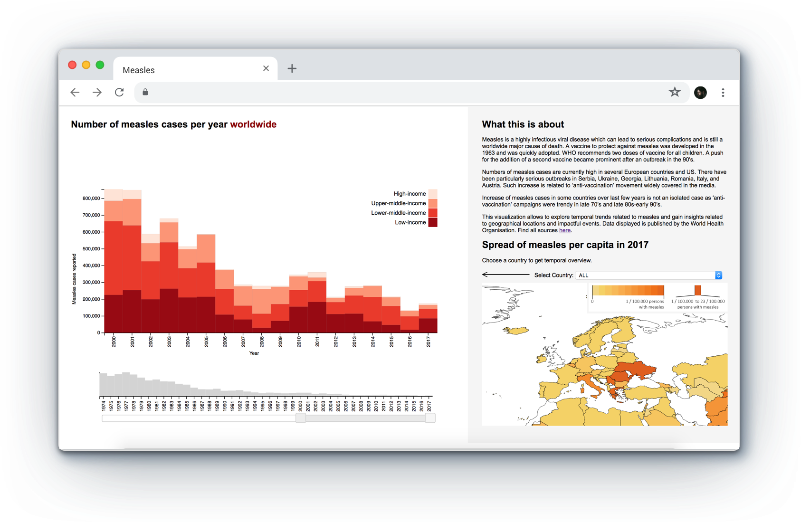The image size is (810, 532).
Task: Click the Low-income legend swatch
Action: (433, 222)
